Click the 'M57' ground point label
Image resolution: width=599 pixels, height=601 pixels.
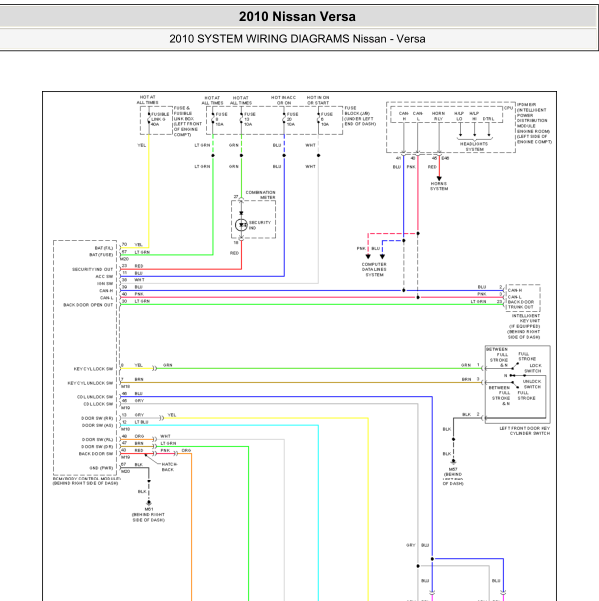click(453, 469)
